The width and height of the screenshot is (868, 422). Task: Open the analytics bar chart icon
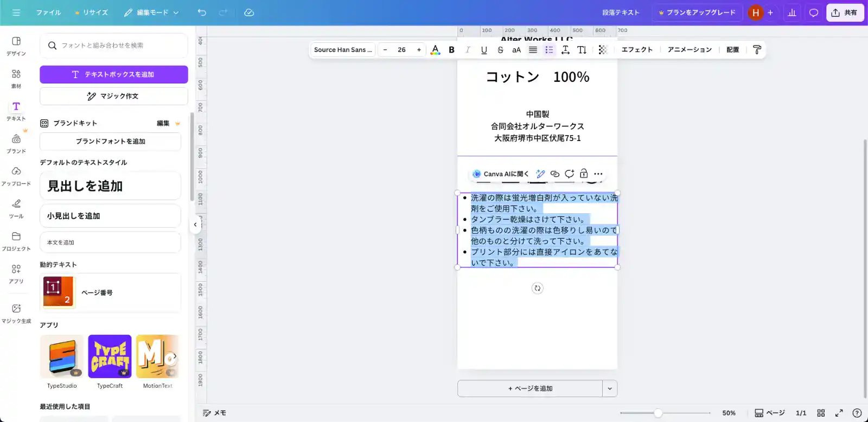[792, 12]
